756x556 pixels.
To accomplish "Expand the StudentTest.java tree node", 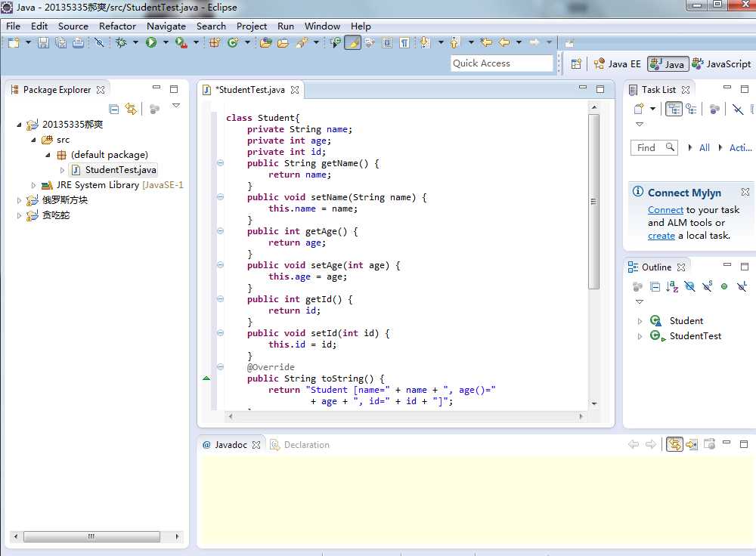I will click(x=62, y=170).
